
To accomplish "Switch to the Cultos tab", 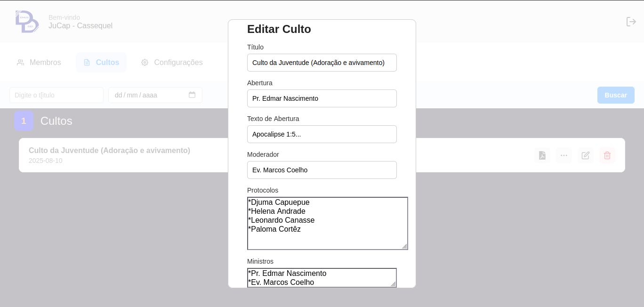I will tap(101, 63).
